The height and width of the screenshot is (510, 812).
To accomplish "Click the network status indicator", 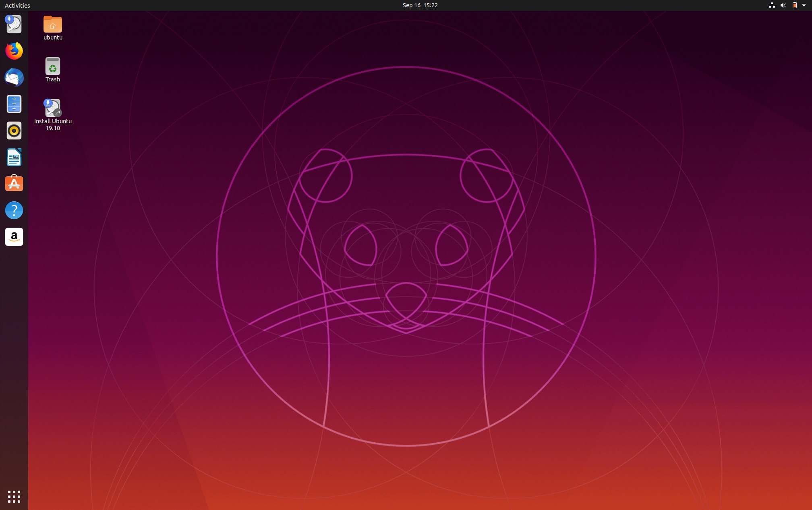I will point(772,5).
